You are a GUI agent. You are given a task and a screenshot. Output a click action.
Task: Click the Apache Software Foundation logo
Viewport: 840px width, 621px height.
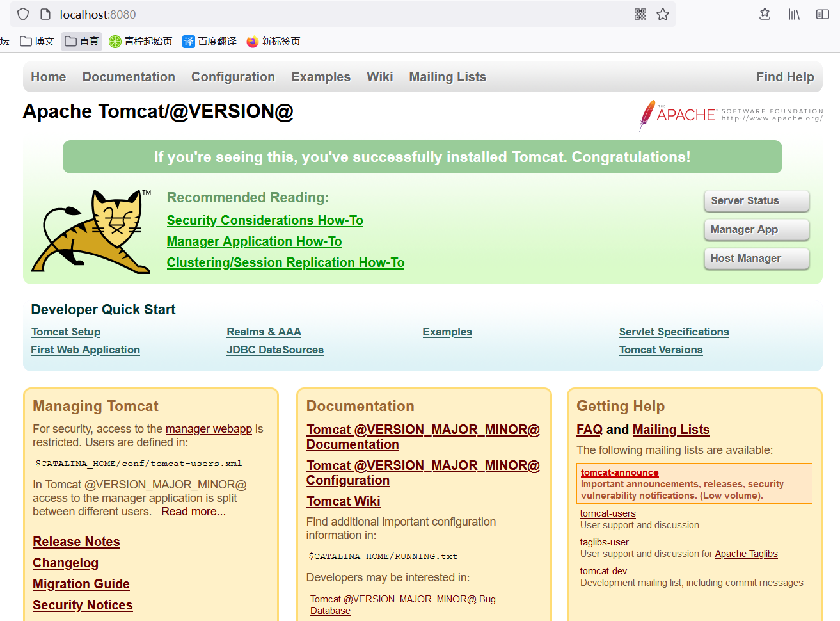[731, 115]
